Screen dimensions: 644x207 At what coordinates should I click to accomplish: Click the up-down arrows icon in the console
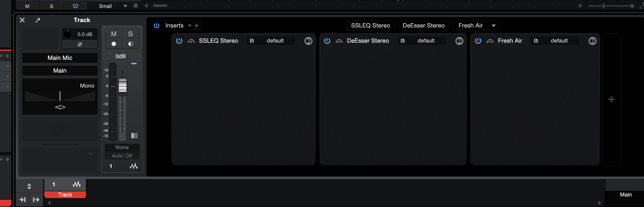click(29, 186)
